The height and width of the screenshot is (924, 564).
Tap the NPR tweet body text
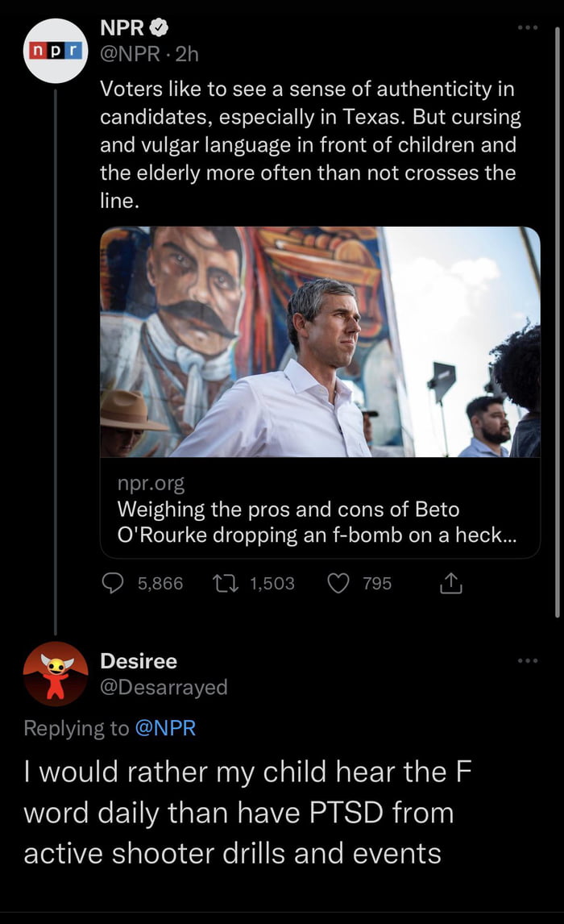tap(310, 145)
